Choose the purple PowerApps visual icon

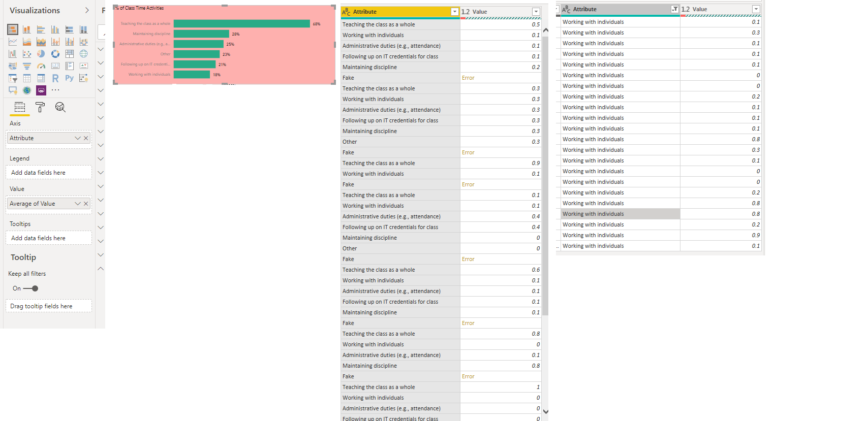41,90
